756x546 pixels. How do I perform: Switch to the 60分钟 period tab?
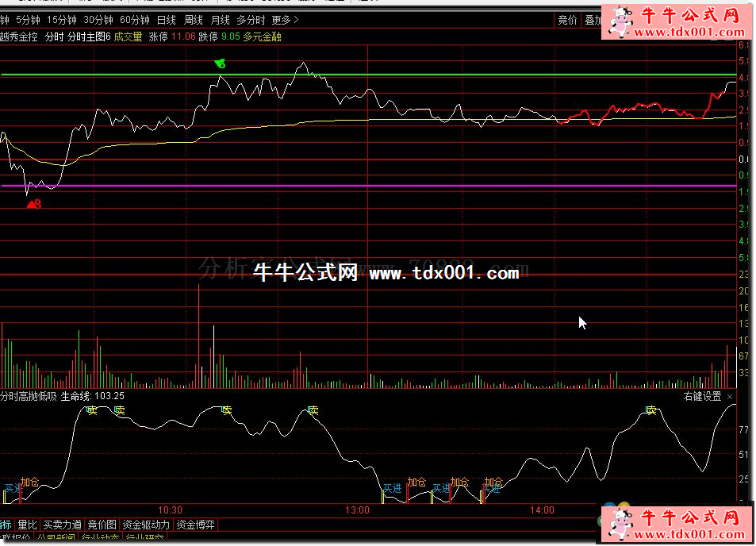[135, 20]
